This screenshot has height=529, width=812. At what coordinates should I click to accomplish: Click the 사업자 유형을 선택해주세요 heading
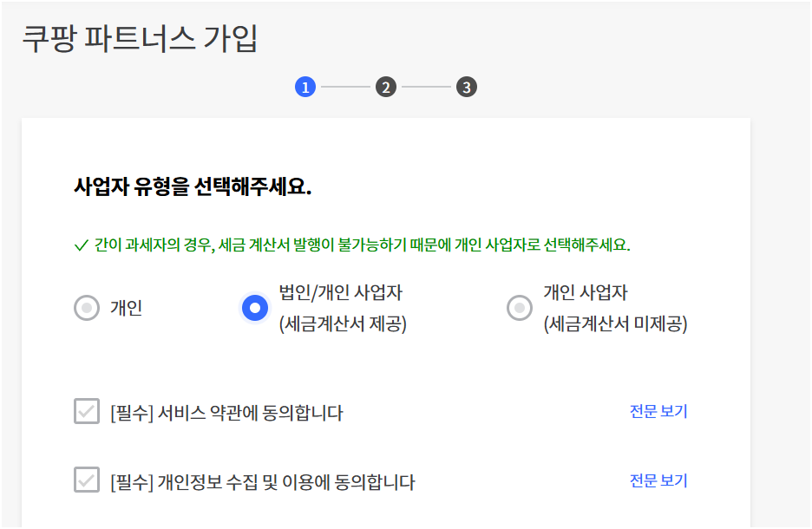click(x=193, y=186)
